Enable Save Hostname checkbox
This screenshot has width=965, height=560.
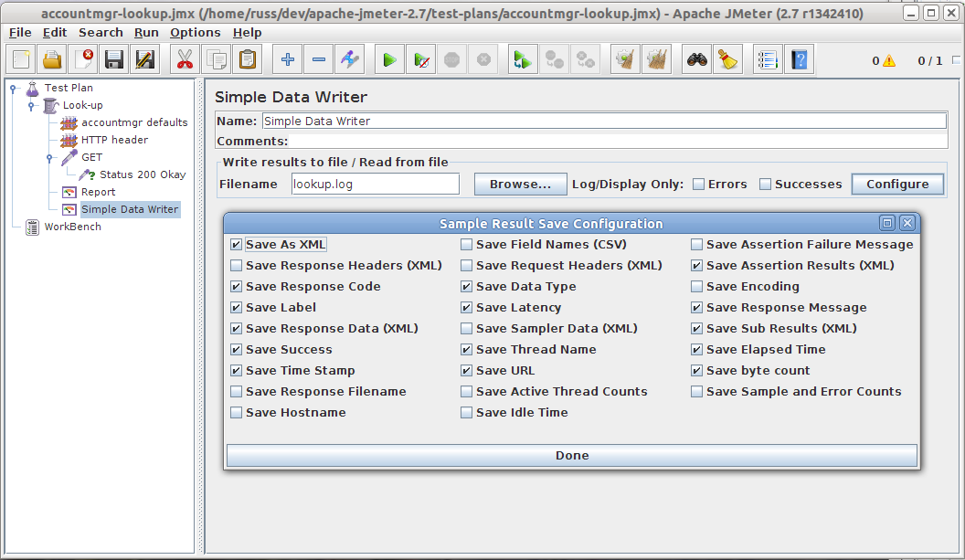(x=237, y=412)
